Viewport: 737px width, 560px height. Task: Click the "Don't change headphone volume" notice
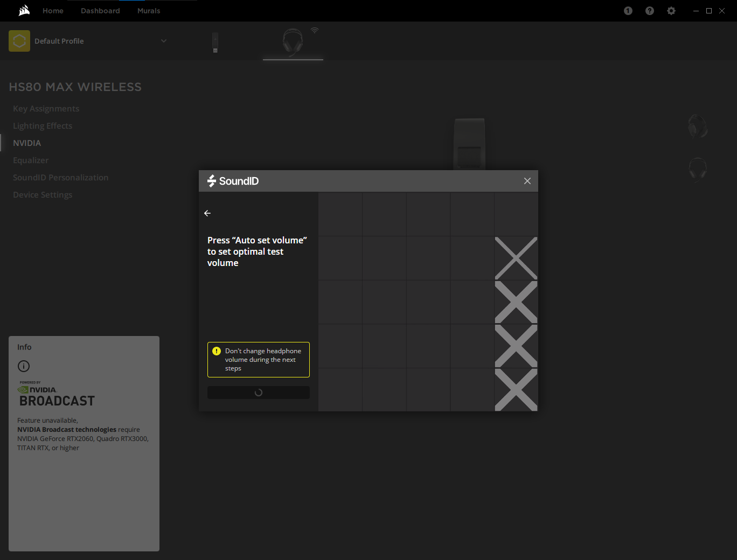259,360
